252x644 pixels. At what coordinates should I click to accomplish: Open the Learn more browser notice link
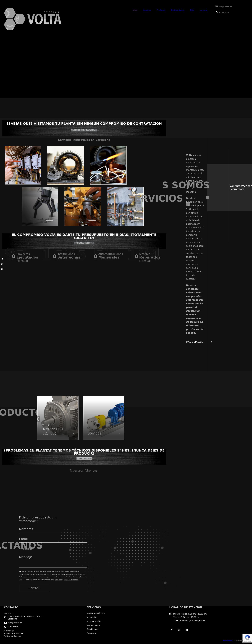pyautogui.click(x=237, y=189)
